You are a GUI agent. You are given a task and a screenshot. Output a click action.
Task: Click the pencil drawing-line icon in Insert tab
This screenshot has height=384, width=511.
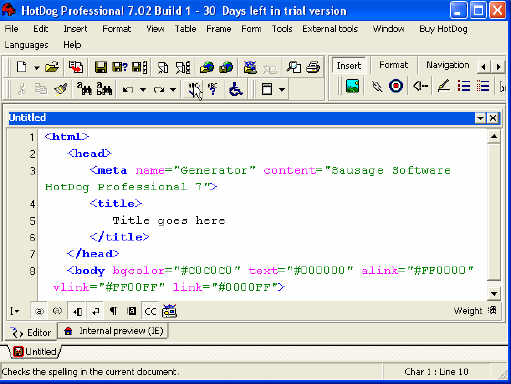click(443, 86)
